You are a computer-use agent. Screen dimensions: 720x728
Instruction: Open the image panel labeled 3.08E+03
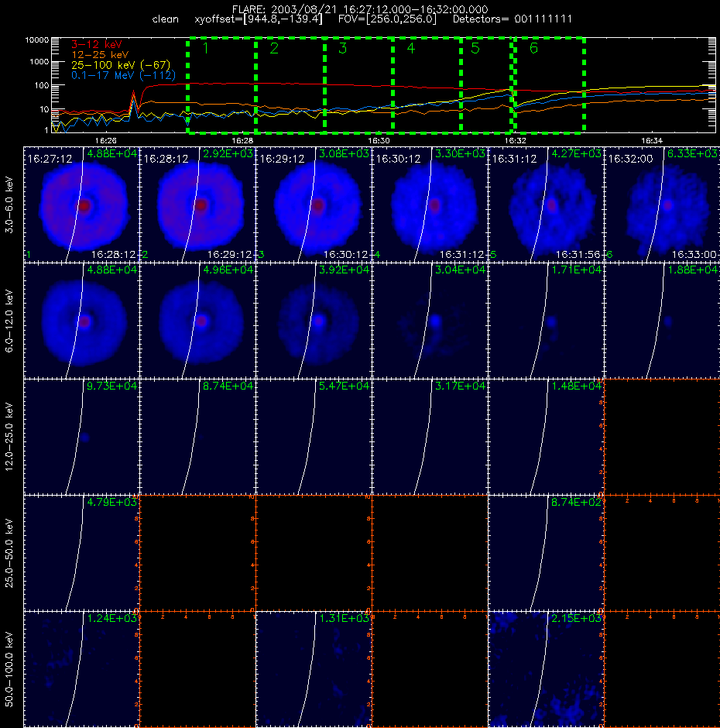pos(314,204)
